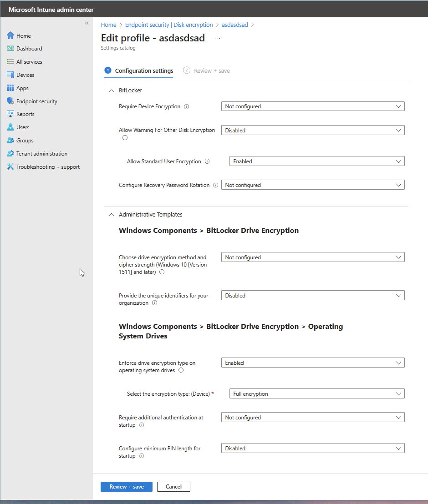Click the info icon beside Require Device Encryption

point(186,106)
